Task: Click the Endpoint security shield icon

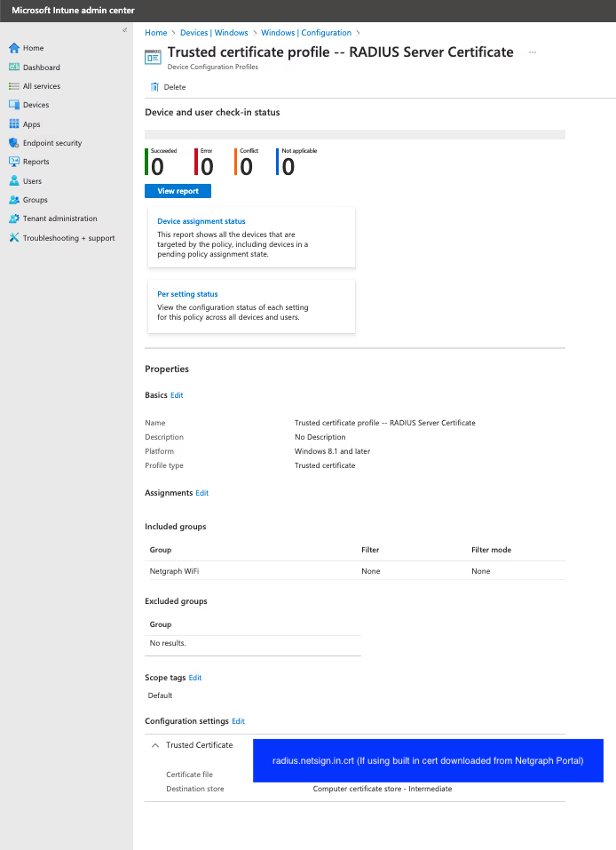Action: click(x=14, y=143)
